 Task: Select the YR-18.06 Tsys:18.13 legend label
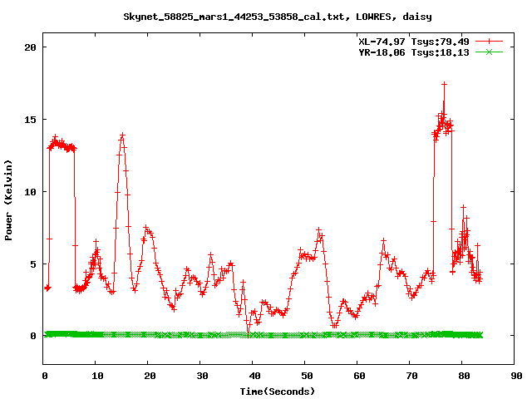tap(414, 52)
